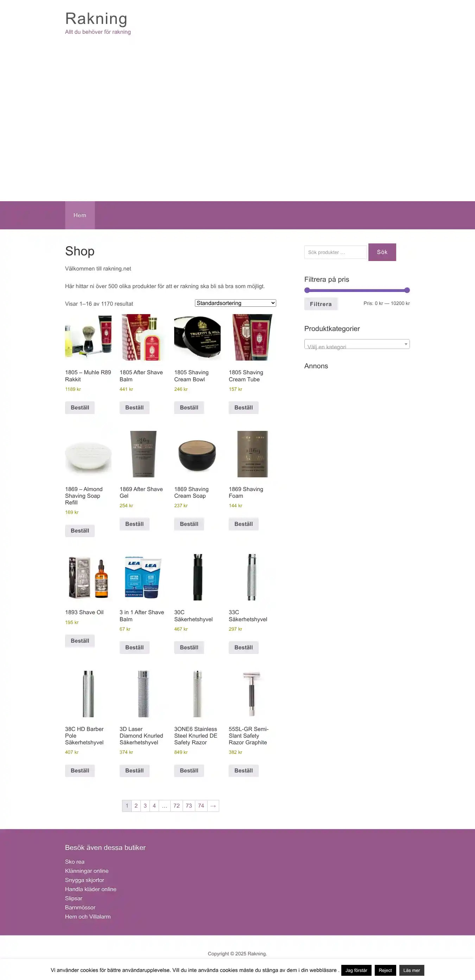Open the 55SL-GR Semi-Slant Safety Razor image

pos(252,694)
